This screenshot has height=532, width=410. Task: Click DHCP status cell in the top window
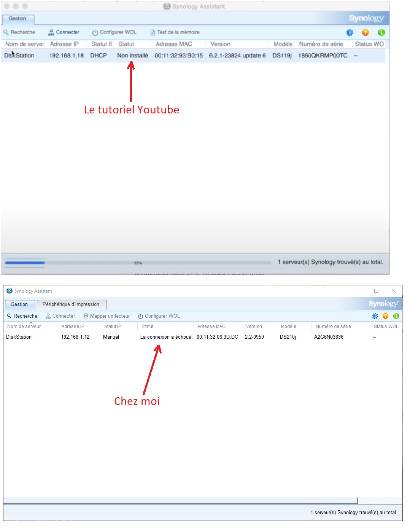click(99, 56)
